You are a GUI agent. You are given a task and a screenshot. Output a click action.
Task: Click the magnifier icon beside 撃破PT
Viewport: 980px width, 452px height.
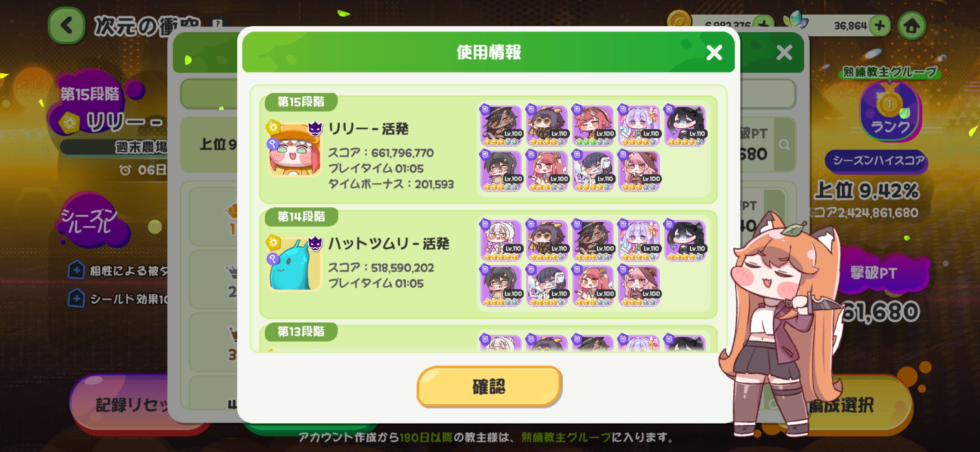(x=784, y=144)
